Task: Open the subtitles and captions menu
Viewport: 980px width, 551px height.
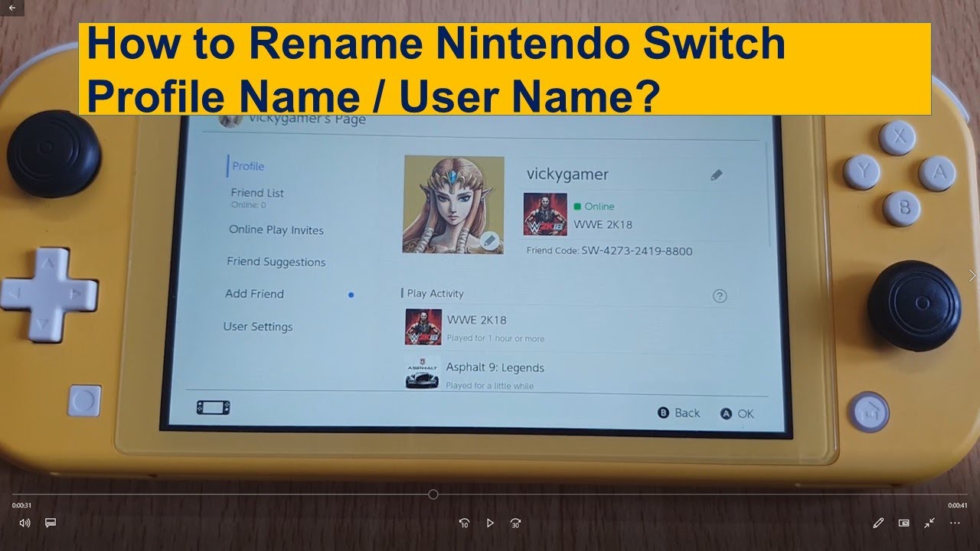Action: tap(51, 523)
